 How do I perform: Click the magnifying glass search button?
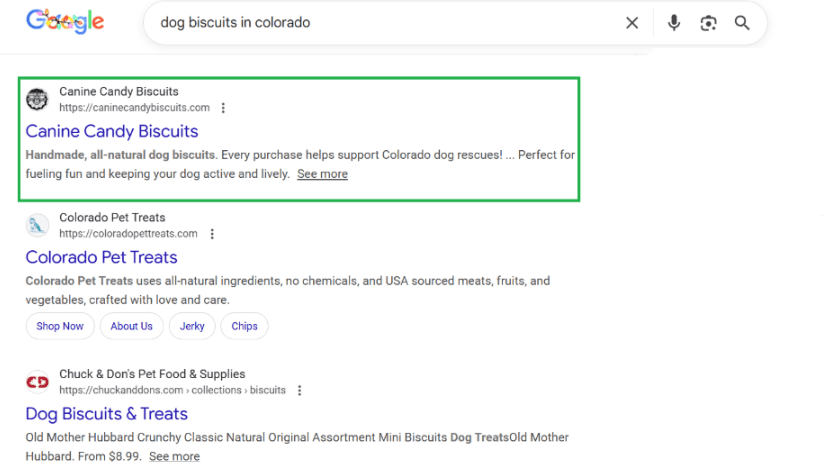tap(742, 23)
